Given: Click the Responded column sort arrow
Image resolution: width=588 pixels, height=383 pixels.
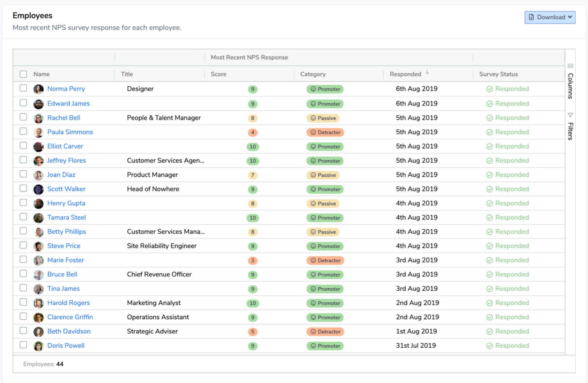Looking at the screenshot, I should [427, 73].
